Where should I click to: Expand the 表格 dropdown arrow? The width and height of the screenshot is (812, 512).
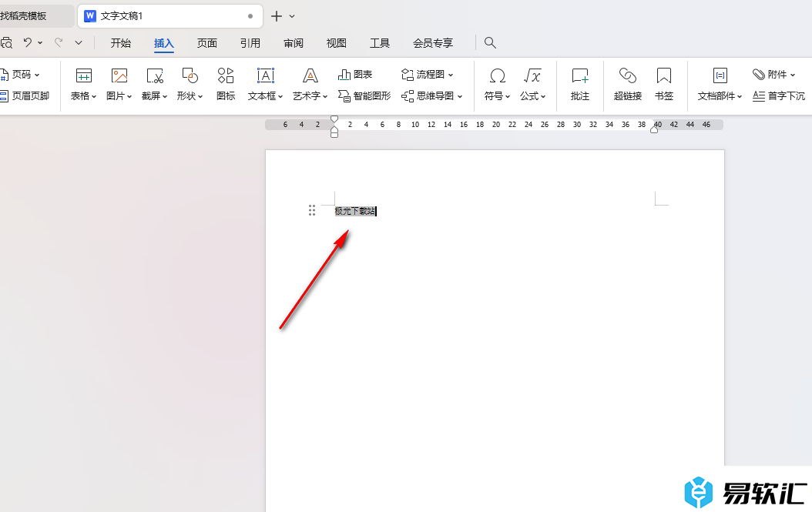94,96
